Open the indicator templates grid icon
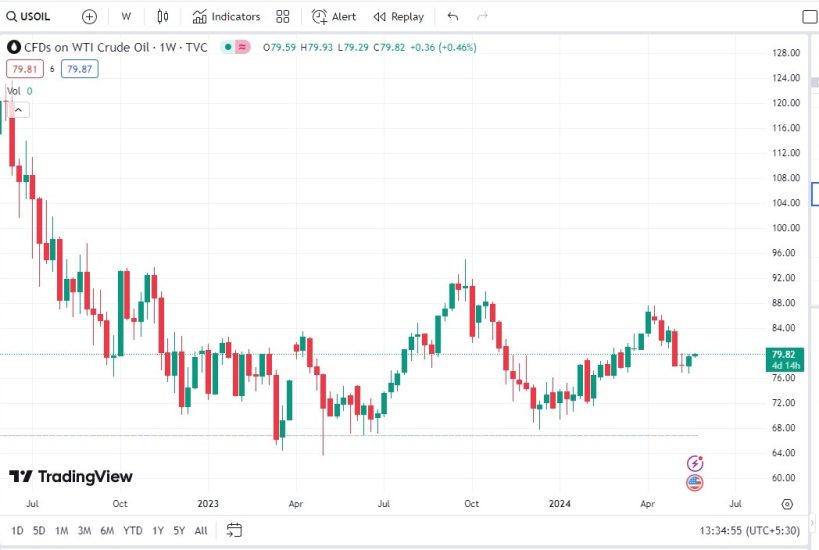Image resolution: width=819 pixels, height=550 pixels. [x=283, y=16]
